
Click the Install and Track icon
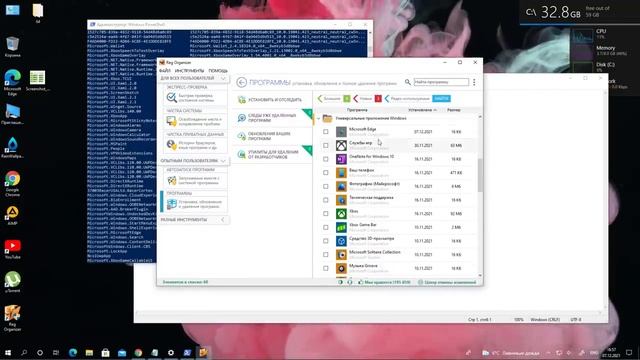242,100
